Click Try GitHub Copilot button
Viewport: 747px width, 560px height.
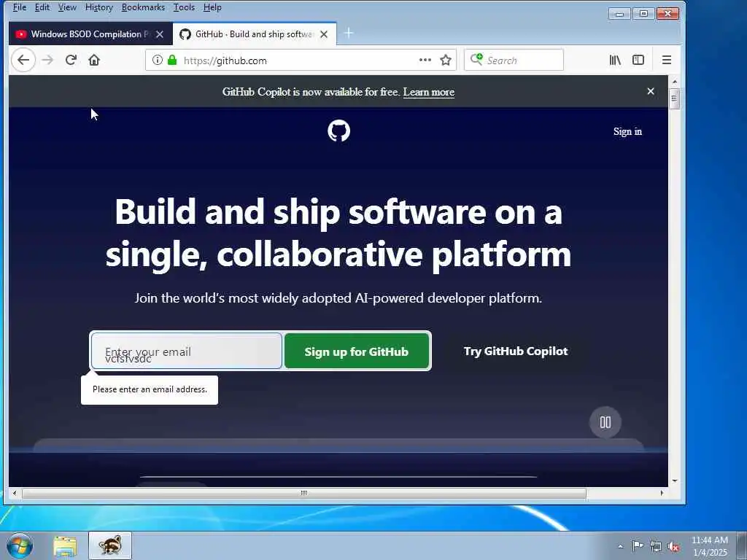coord(516,351)
